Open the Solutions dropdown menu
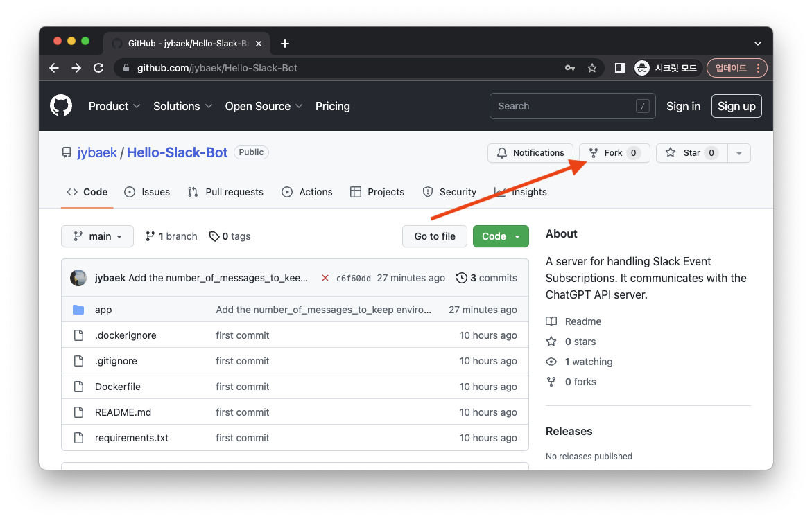 [182, 106]
